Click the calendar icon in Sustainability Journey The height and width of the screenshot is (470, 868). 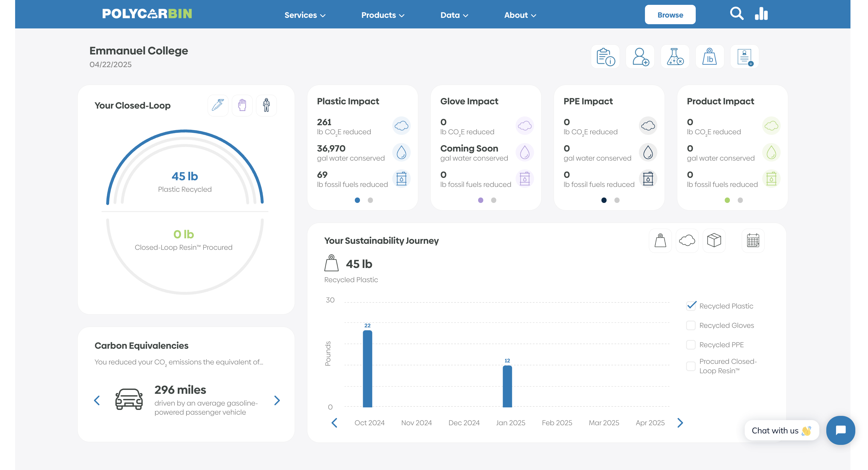[x=753, y=241]
